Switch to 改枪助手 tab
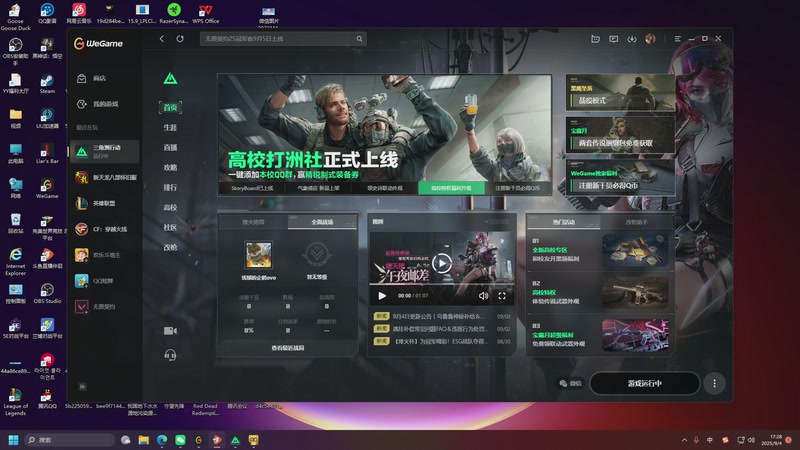Image resolution: width=800 pixels, height=450 pixels. click(637, 222)
